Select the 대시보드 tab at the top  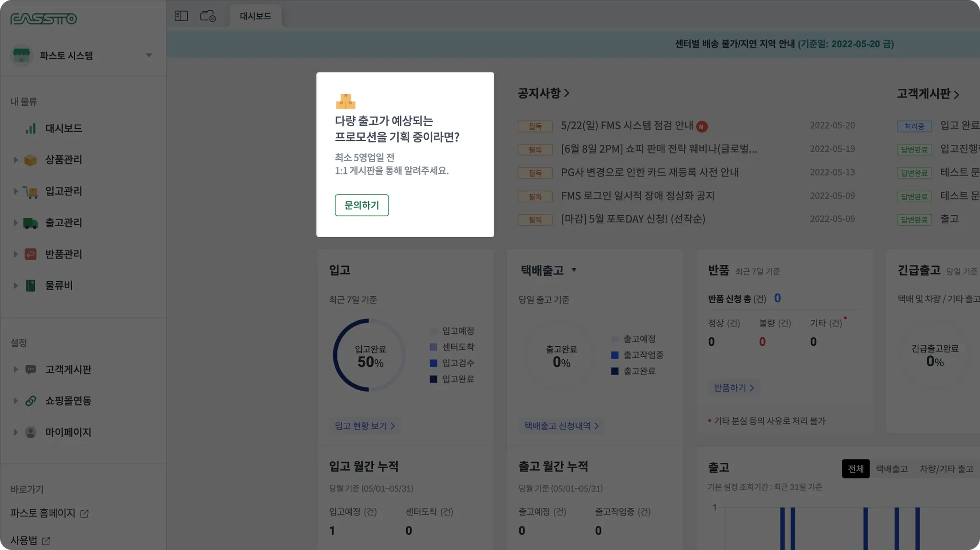coord(256,16)
